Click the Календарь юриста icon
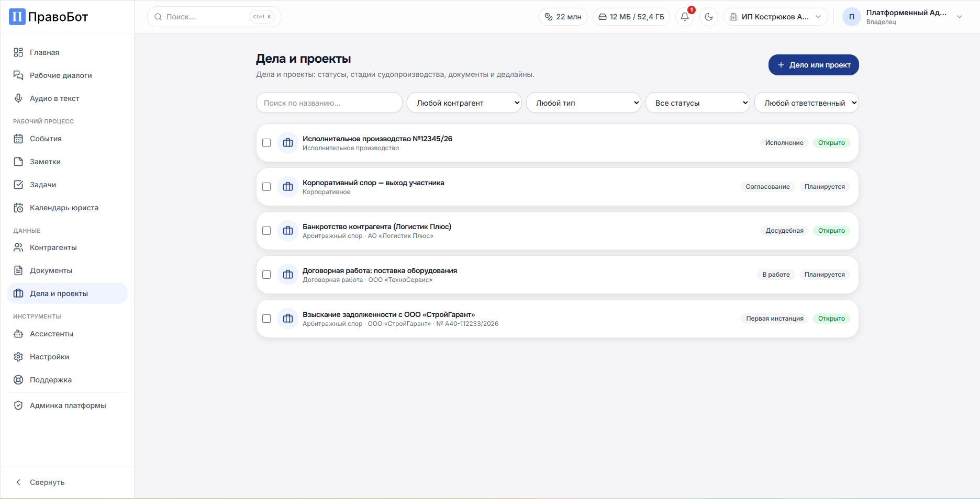Image resolution: width=980 pixels, height=499 pixels. (x=18, y=208)
